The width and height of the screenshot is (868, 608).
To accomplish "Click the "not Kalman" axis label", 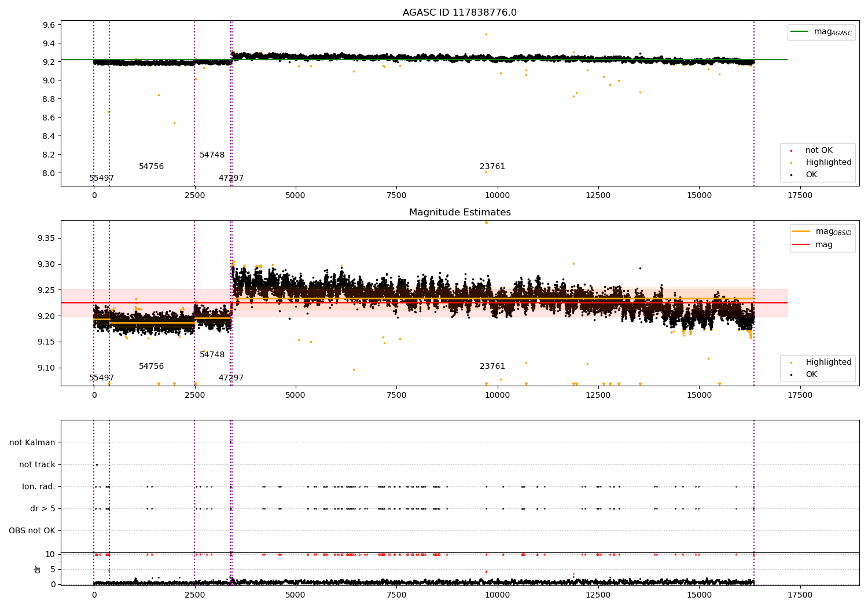I will 32,443.
